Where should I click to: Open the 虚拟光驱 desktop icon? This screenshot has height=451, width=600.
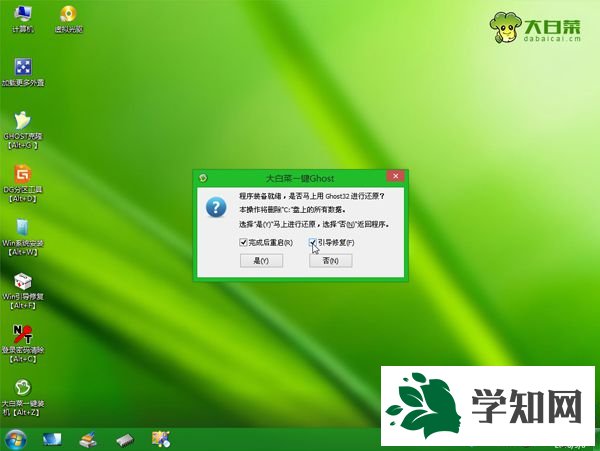point(68,19)
